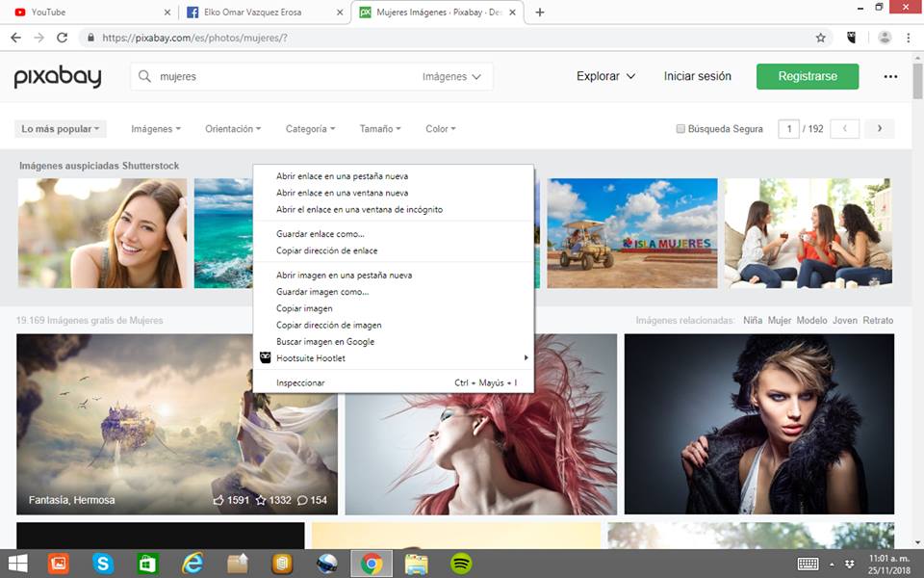Screen dimensions: 924x578
Task: Click the Hootsuite Hootlet extension icon
Action: click(851, 38)
